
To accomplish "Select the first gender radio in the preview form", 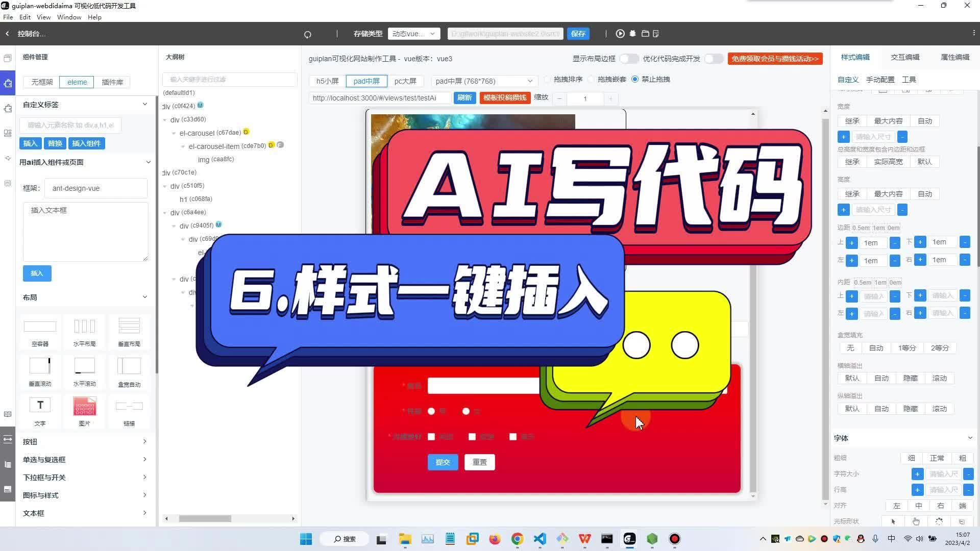I will [431, 411].
